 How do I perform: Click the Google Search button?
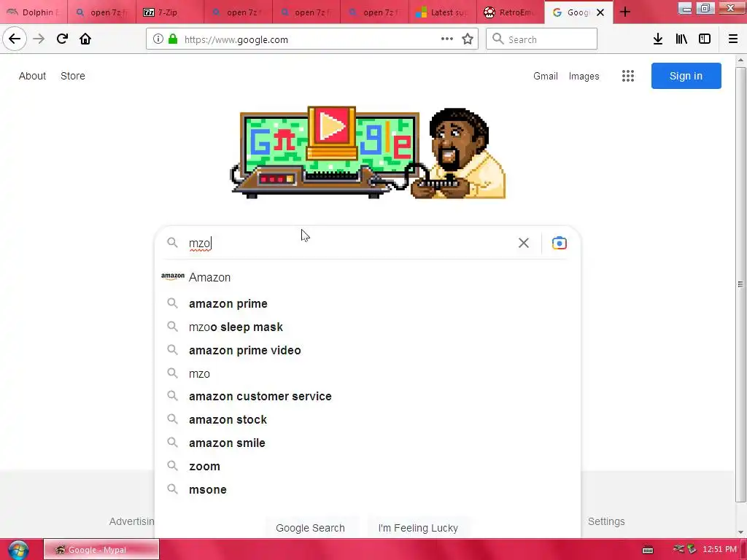click(310, 528)
